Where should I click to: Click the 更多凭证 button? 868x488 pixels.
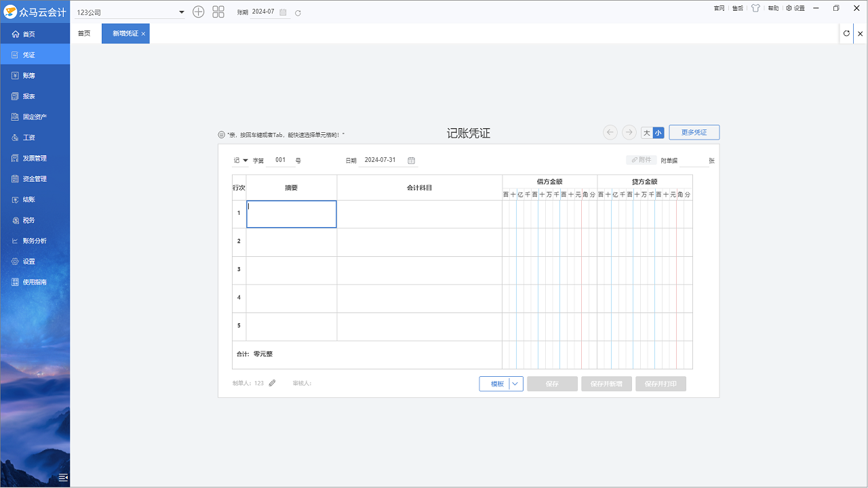694,132
